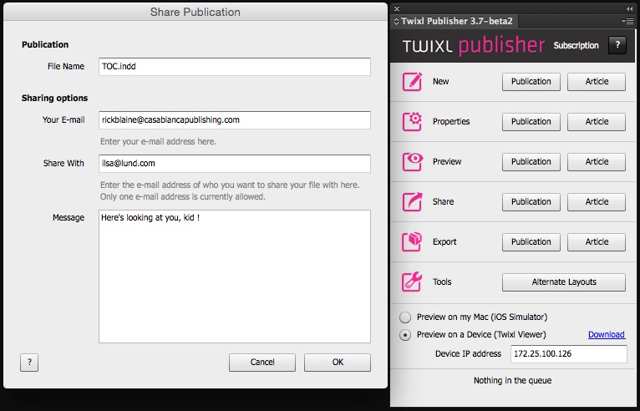Click the 'Only one e-mail address' hint text
This screenshot has width=640, height=411.
coord(182,197)
